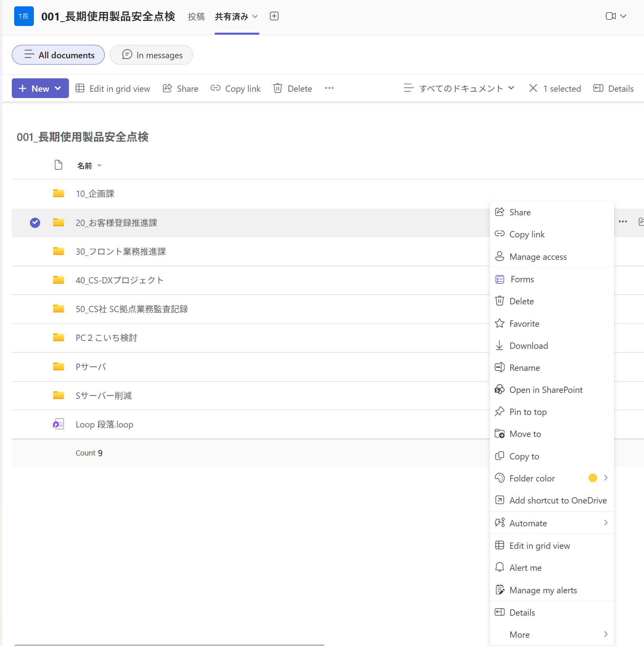
Task: Switch to the 投稿 tab
Action: coord(196,17)
